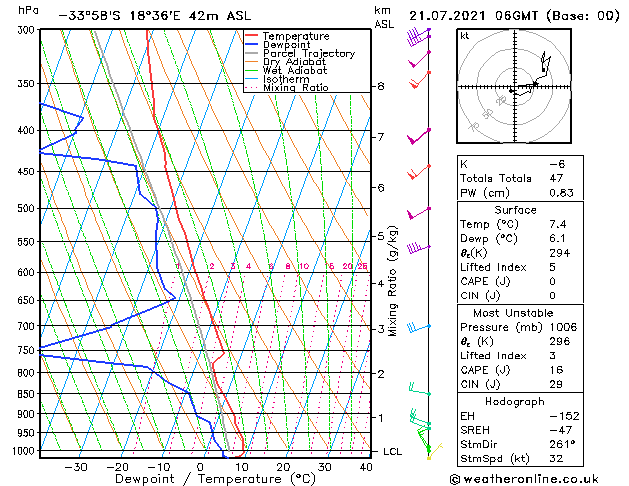The height and width of the screenshot is (486, 629).
Task: Click the Dry Adiabat legend entry
Action: tap(286, 62)
